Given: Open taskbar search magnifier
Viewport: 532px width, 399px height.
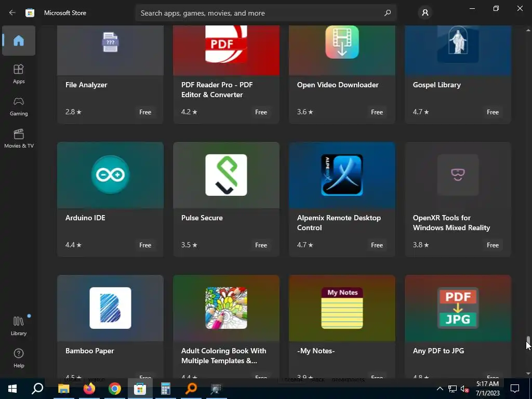Looking at the screenshot, I should pyautogui.click(x=37, y=389).
